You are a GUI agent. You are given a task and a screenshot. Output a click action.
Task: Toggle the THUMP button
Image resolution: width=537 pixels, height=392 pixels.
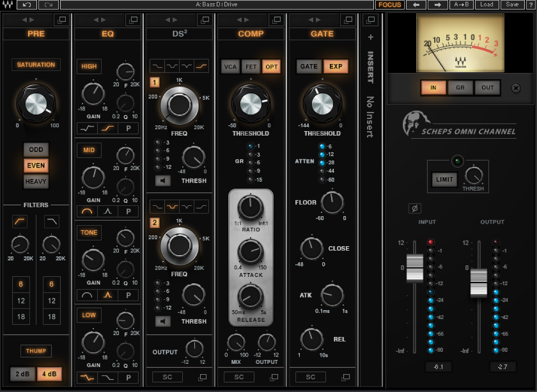pyautogui.click(x=36, y=351)
